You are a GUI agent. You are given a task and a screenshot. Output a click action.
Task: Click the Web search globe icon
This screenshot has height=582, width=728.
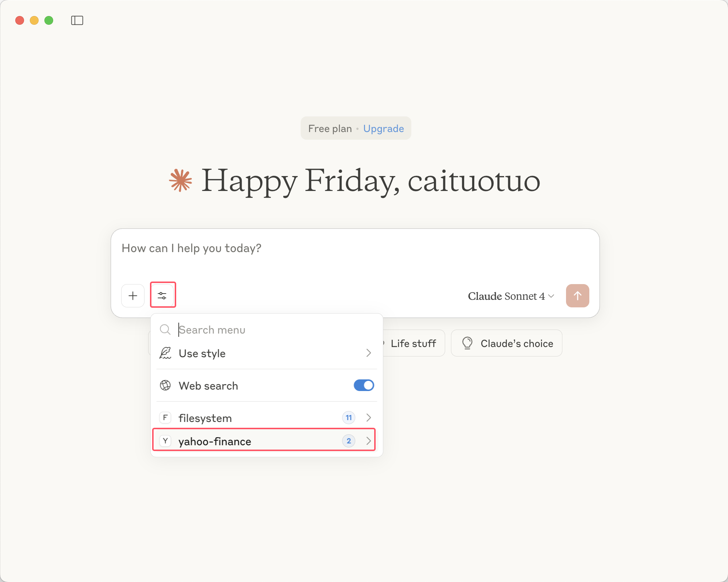pyautogui.click(x=165, y=386)
